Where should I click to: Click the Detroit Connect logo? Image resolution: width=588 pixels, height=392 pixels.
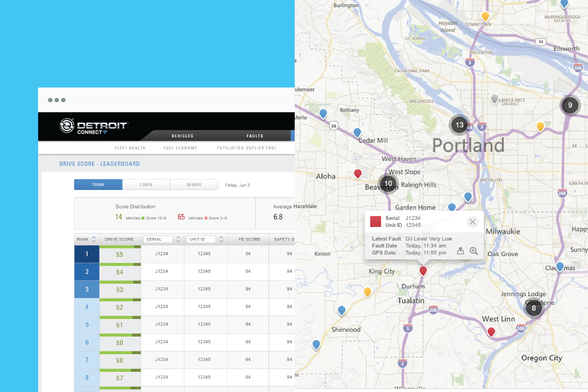pyautogui.click(x=94, y=126)
